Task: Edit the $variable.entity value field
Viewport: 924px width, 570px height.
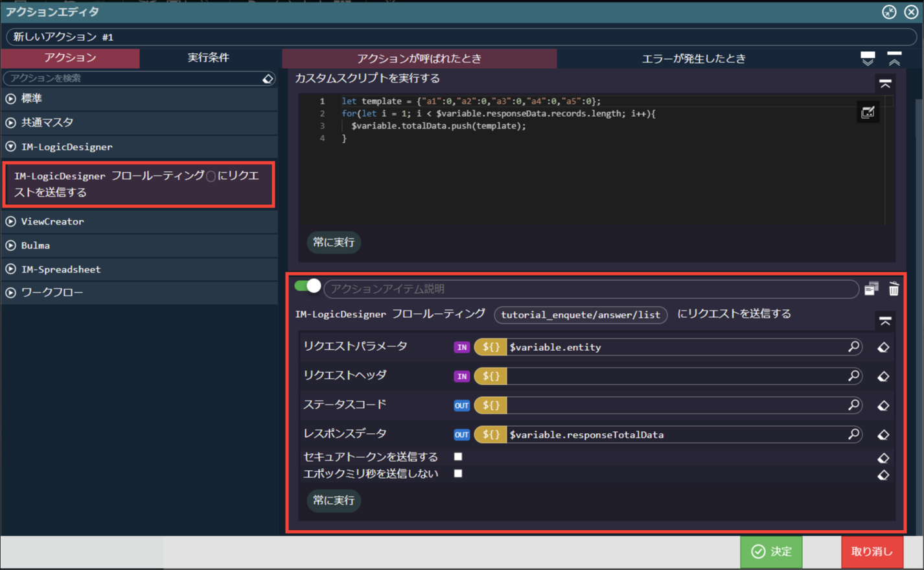Action: point(676,347)
